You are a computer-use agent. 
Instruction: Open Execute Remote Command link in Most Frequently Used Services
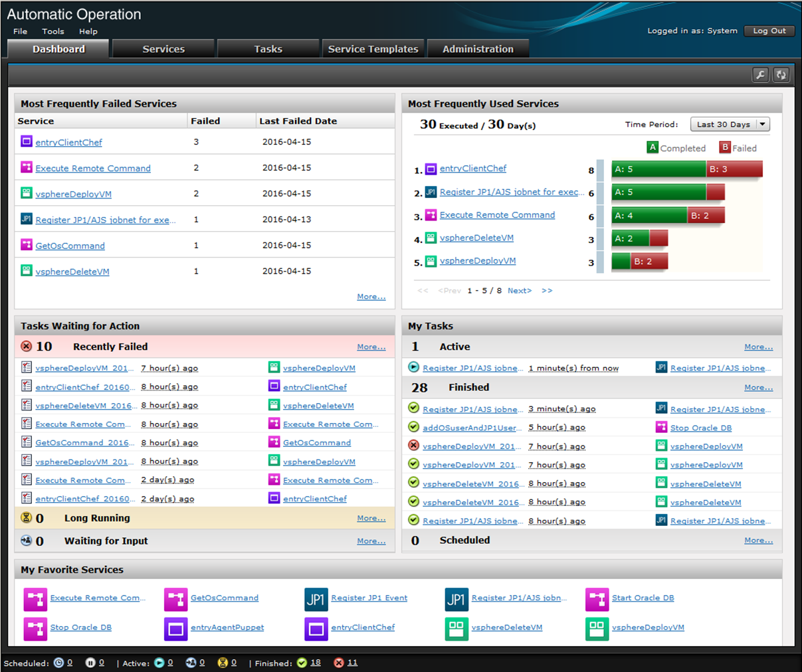click(497, 215)
